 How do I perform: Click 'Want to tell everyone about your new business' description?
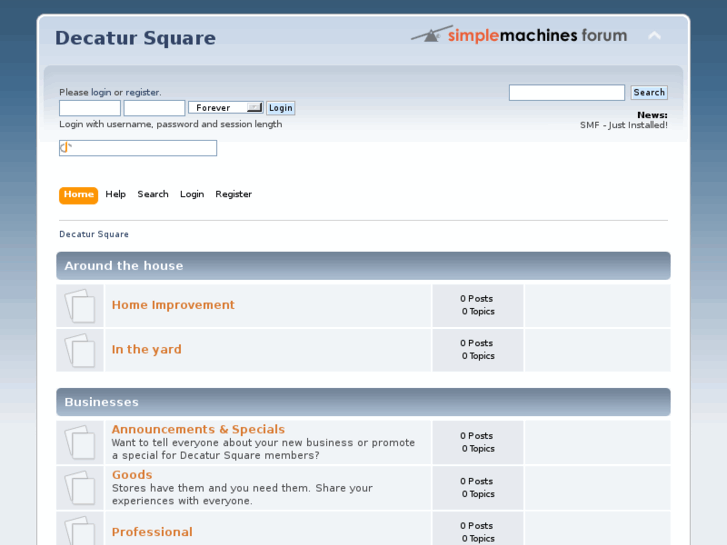coord(263,449)
